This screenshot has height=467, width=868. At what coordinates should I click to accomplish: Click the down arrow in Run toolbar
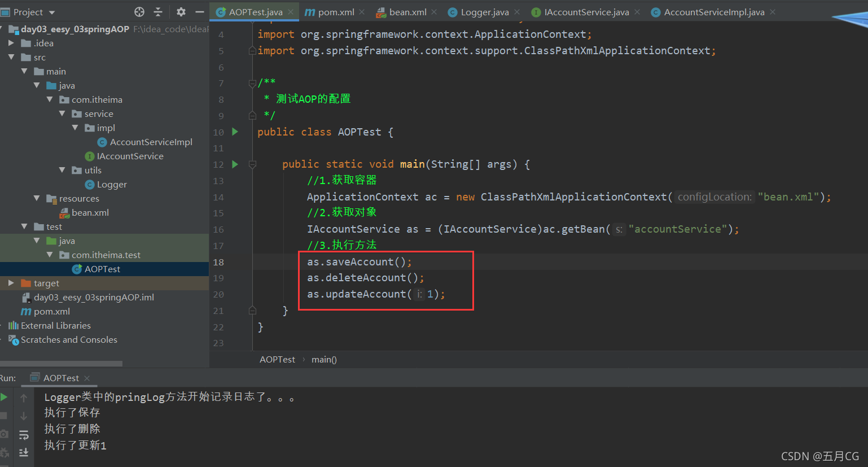24,416
